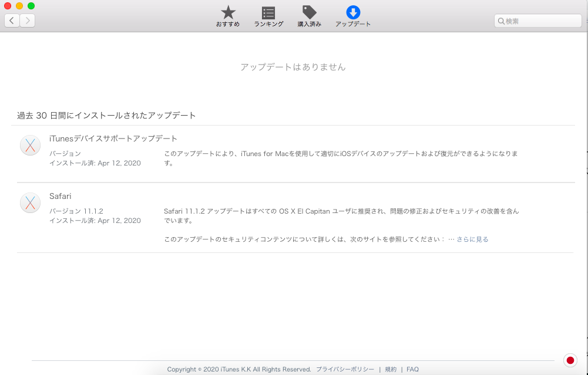Click the 過去 30 日間にインストールされたアップデート heading
This screenshot has width=588, height=375.
pyautogui.click(x=106, y=116)
